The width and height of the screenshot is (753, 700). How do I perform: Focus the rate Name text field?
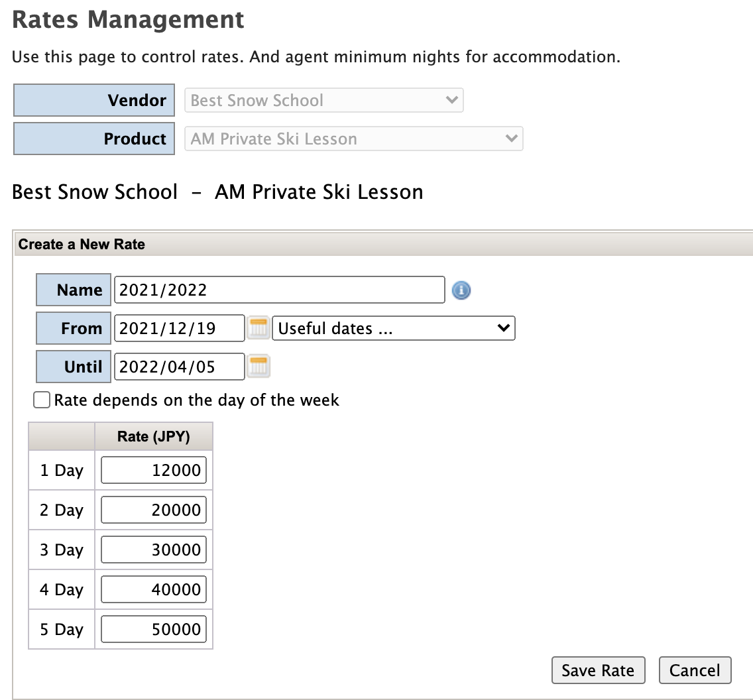click(279, 290)
